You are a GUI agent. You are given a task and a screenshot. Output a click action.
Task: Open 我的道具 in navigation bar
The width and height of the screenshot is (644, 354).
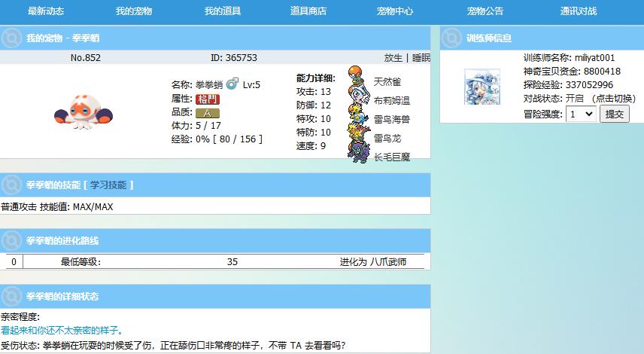223,11
